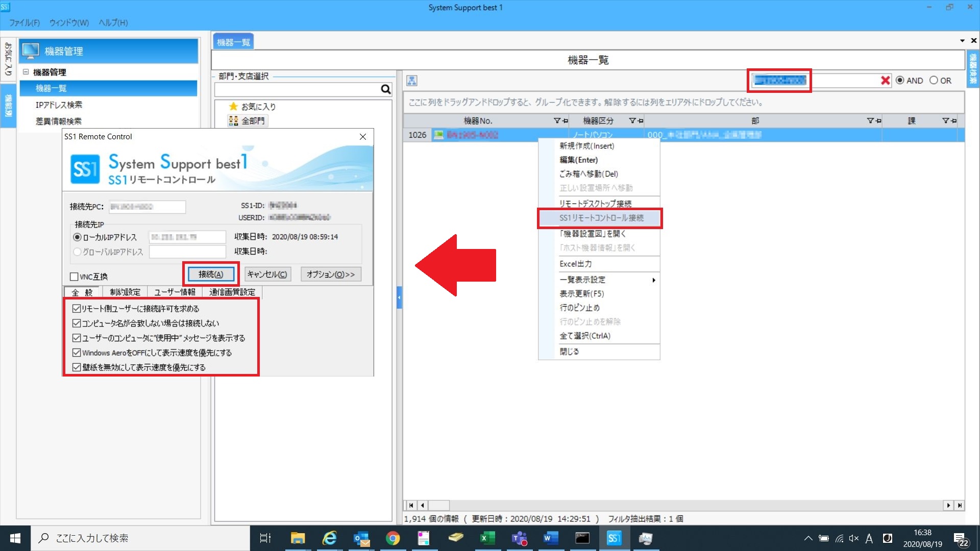Click the scroll-right arrow on grid scrollbar
The image size is (980, 551).
[x=948, y=505]
